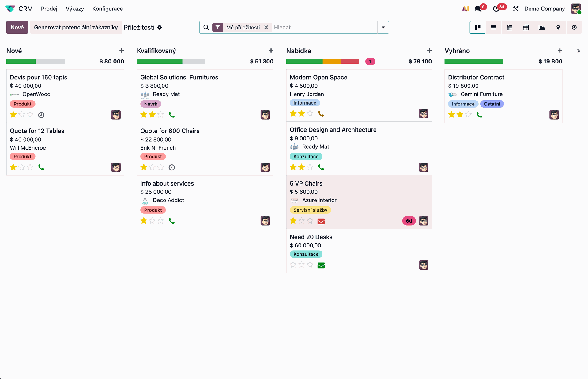Toggle second star on Quote for 12 Tables
The height and width of the screenshot is (379, 588).
[x=22, y=167]
